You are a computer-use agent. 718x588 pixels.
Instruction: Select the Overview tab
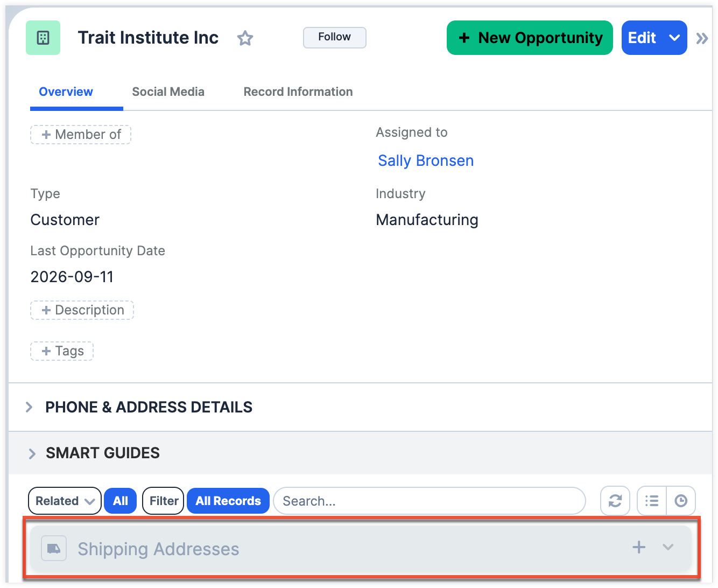(66, 92)
